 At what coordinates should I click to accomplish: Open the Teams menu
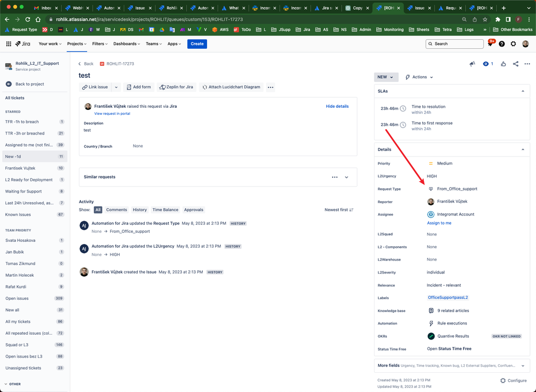(x=154, y=44)
